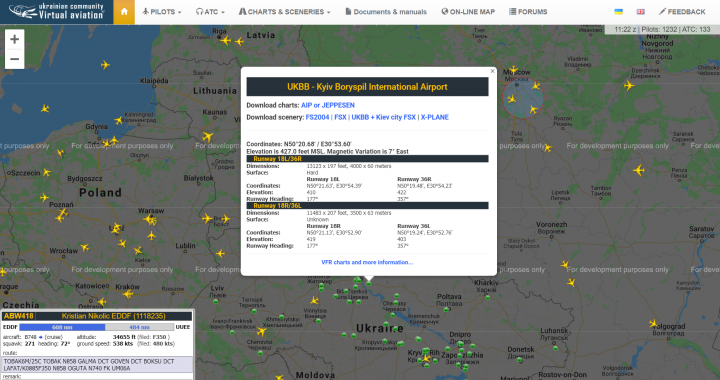Screen dimensions: 720x380
Task: Zoom out the map with minus button
Action: click(x=14, y=59)
